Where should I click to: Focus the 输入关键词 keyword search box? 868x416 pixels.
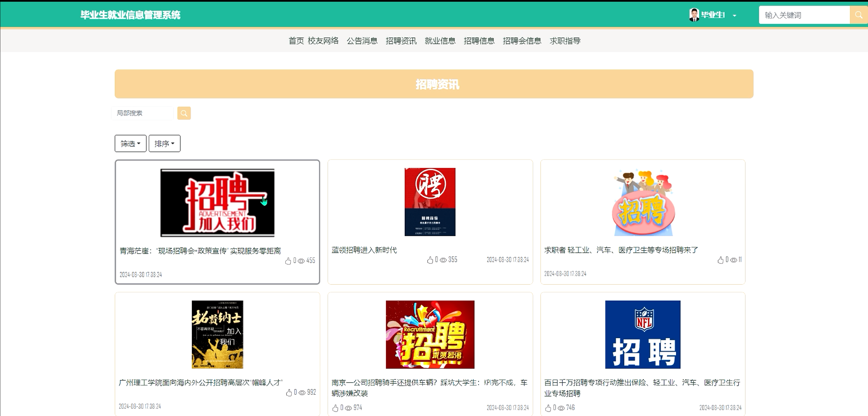[804, 15]
